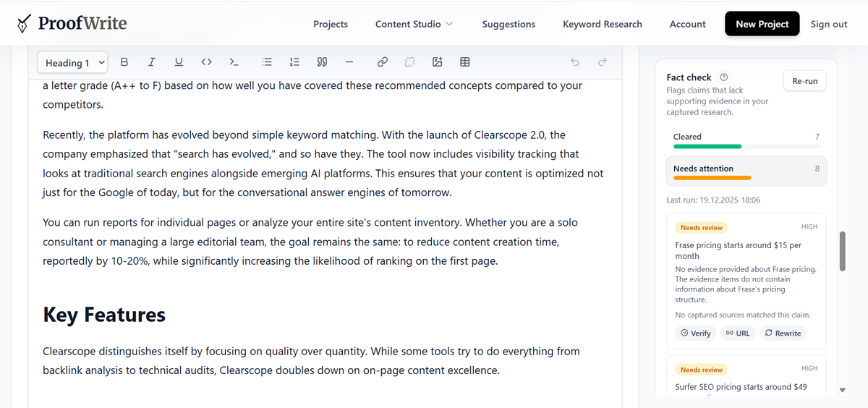
Task: Insert a table into the document
Action: pyautogui.click(x=465, y=62)
